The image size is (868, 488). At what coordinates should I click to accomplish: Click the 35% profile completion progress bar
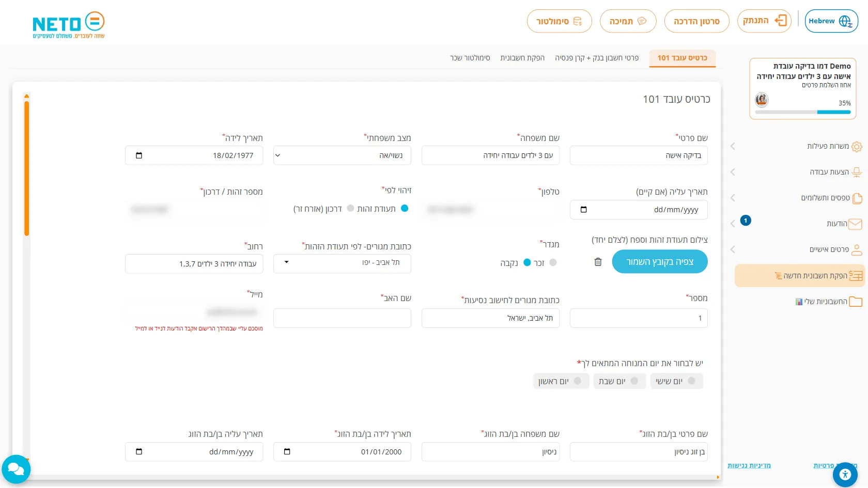coord(803,112)
